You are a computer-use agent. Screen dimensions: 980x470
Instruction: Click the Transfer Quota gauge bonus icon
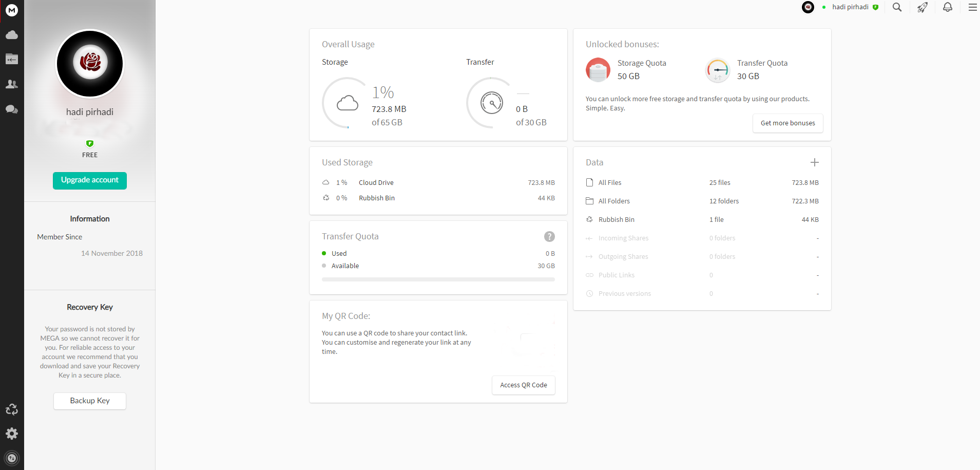[718, 70]
